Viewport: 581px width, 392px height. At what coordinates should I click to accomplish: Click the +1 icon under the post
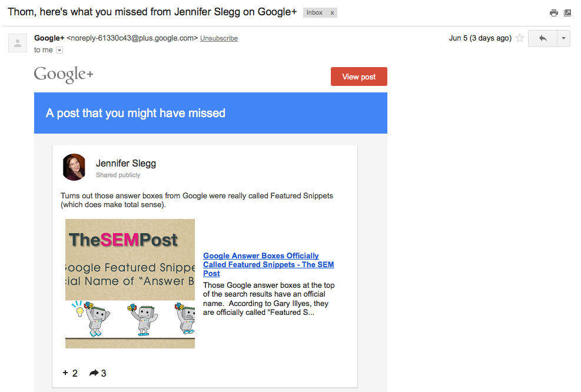coord(65,373)
